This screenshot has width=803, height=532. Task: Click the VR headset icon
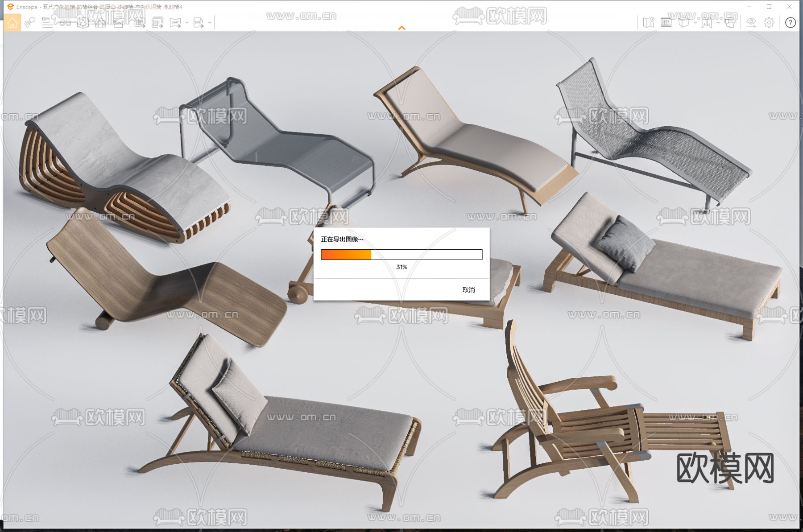(730, 23)
